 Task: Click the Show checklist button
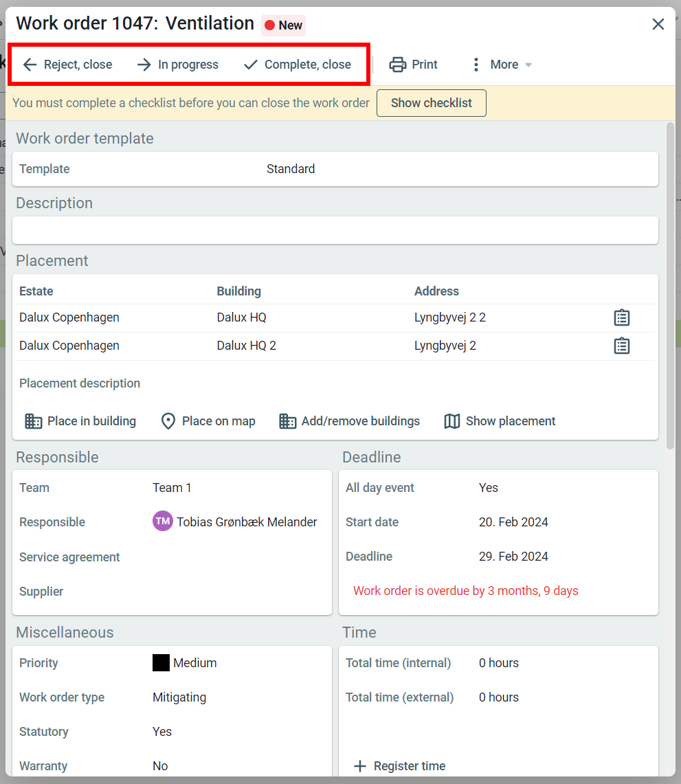pos(431,103)
